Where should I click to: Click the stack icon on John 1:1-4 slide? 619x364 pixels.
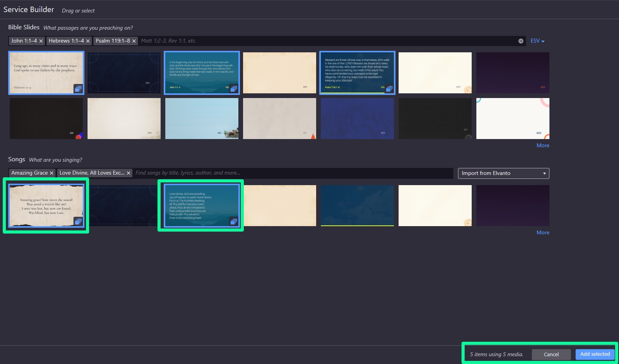click(234, 89)
